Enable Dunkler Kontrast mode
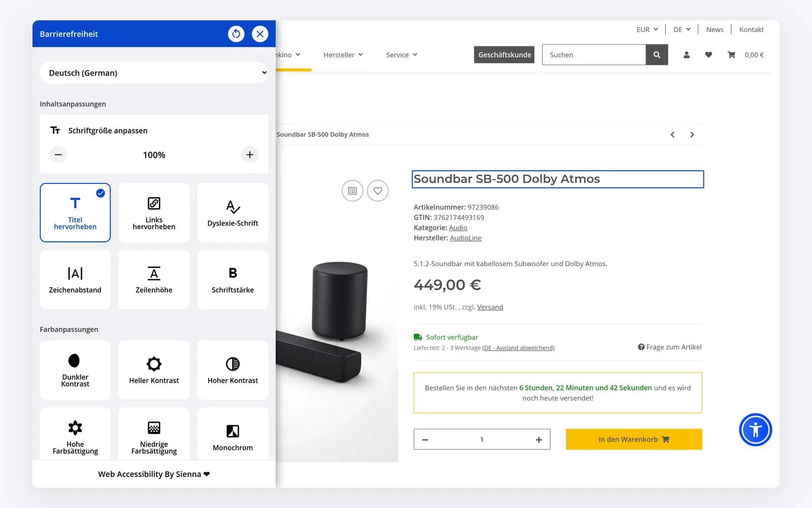Screen dimensions: 812x508 [75, 370]
